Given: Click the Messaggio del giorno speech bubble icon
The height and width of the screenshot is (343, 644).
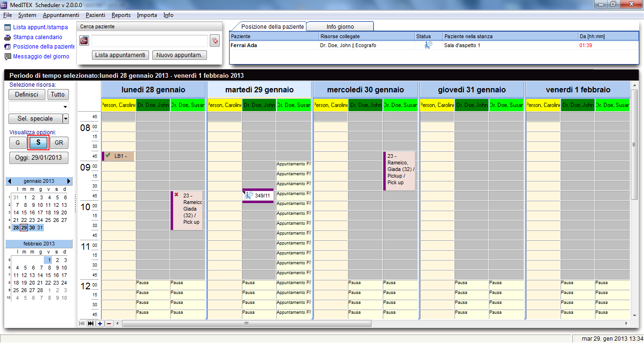Looking at the screenshot, I should point(8,57).
